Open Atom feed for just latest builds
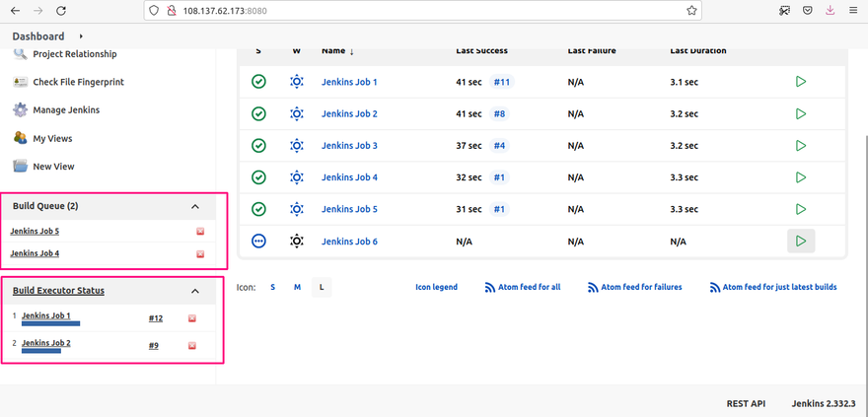Viewport: 868px width, 417px height. [x=772, y=287]
